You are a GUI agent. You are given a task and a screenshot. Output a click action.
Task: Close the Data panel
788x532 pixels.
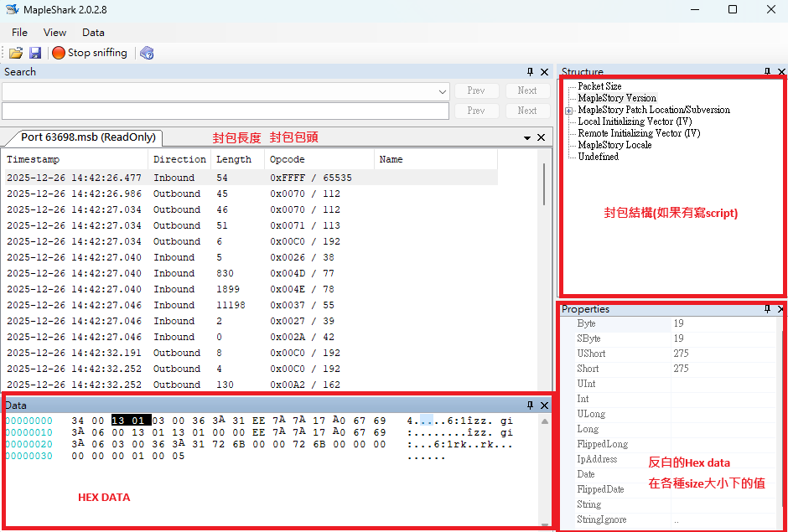[544, 405]
